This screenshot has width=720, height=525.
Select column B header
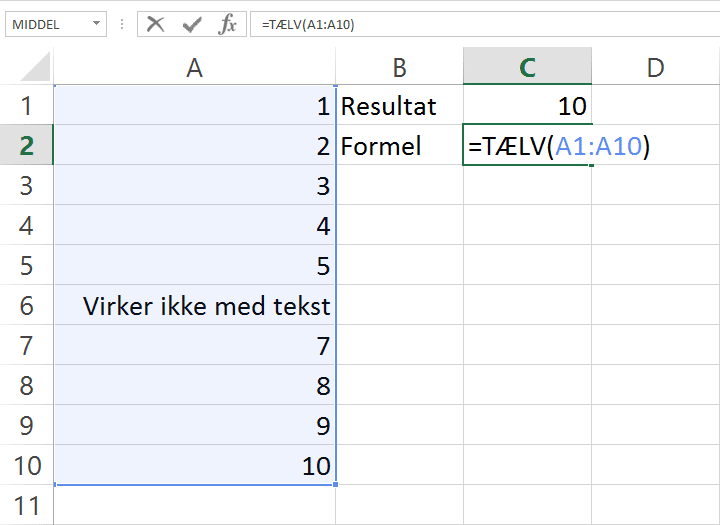coord(399,67)
